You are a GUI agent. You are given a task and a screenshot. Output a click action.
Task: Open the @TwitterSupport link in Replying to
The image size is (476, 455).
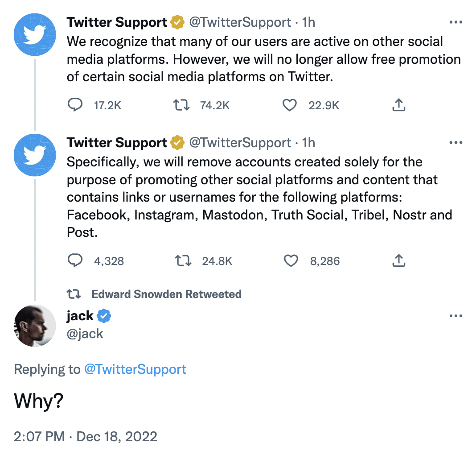point(135,369)
